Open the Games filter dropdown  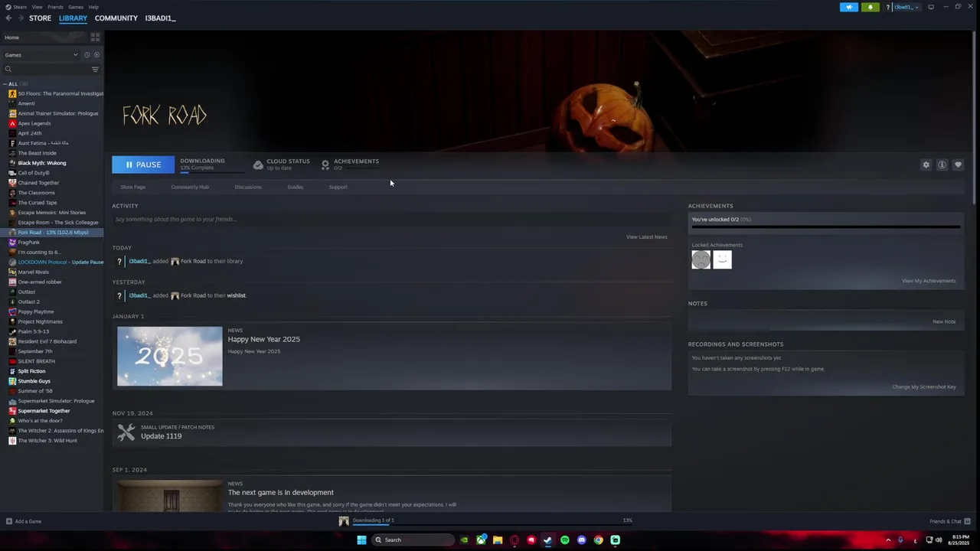click(42, 55)
